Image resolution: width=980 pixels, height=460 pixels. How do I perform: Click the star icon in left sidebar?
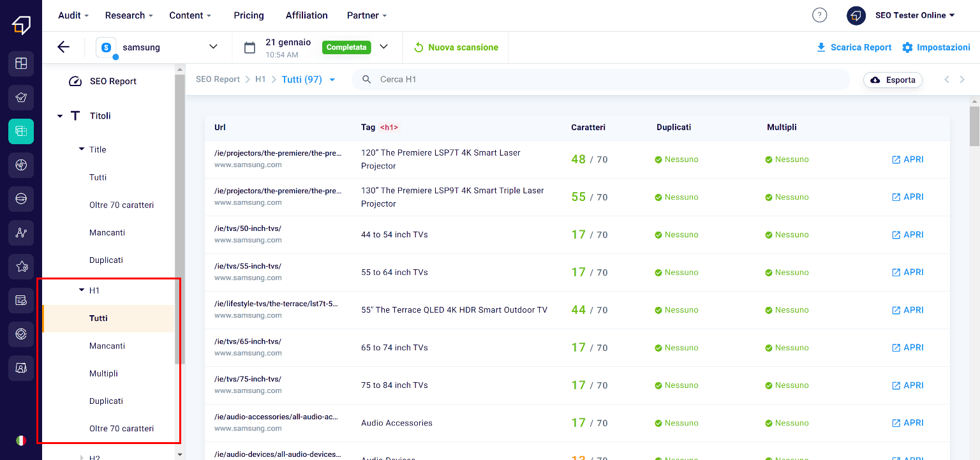point(21,267)
